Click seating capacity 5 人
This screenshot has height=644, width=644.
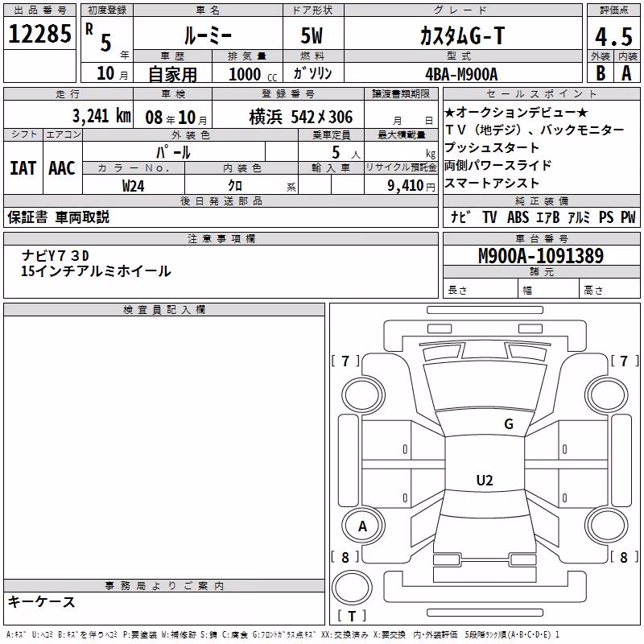(x=345, y=153)
